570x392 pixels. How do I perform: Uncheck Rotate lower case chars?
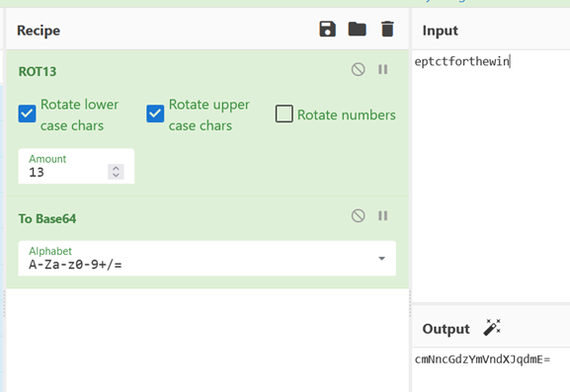28,114
